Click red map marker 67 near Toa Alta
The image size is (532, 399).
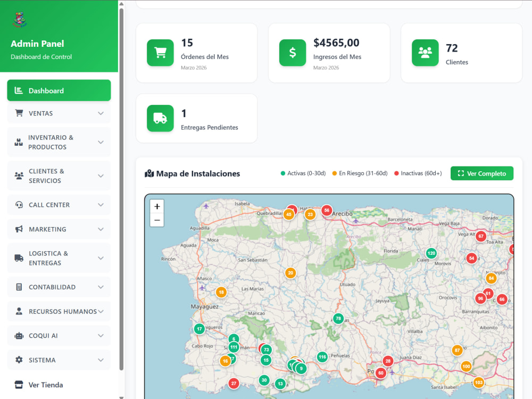coord(481,236)
